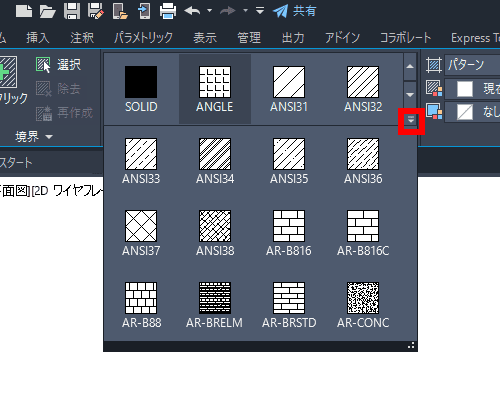Grab the gallery resize grip corner
500x394 pixels.
coord(411,345)
